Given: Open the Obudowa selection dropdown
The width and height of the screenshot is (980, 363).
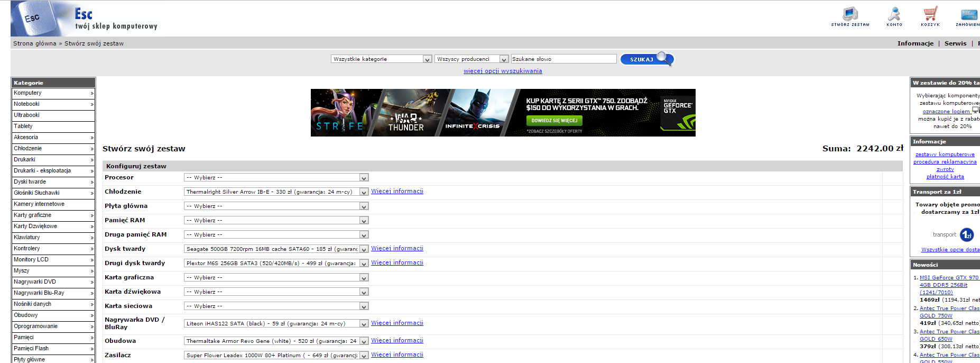Looking at the screenshot, I should pos(276,341).
